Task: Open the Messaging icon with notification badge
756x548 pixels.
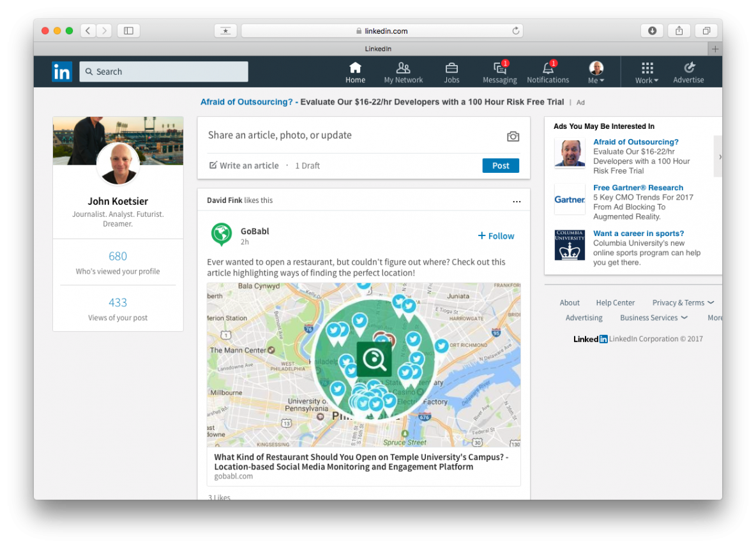Action: tap(500, 68)
